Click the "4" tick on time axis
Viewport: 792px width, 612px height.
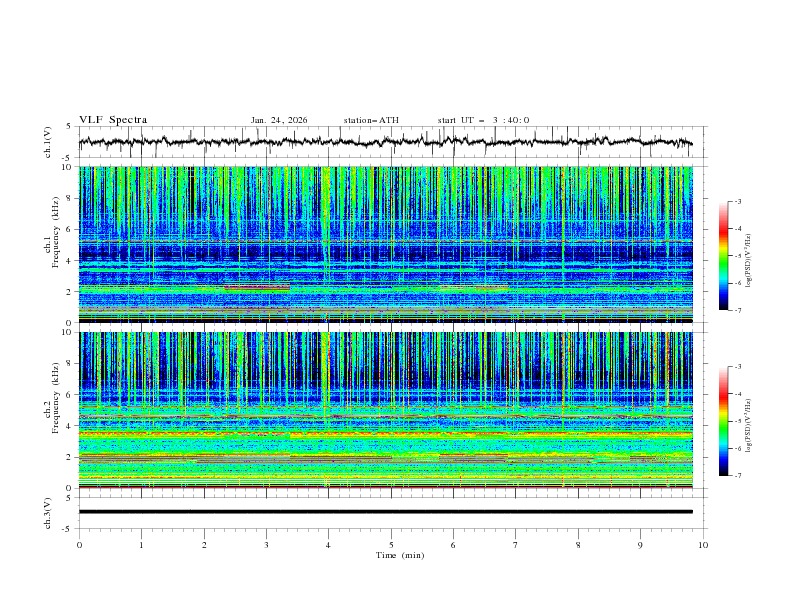click(328, 545)
